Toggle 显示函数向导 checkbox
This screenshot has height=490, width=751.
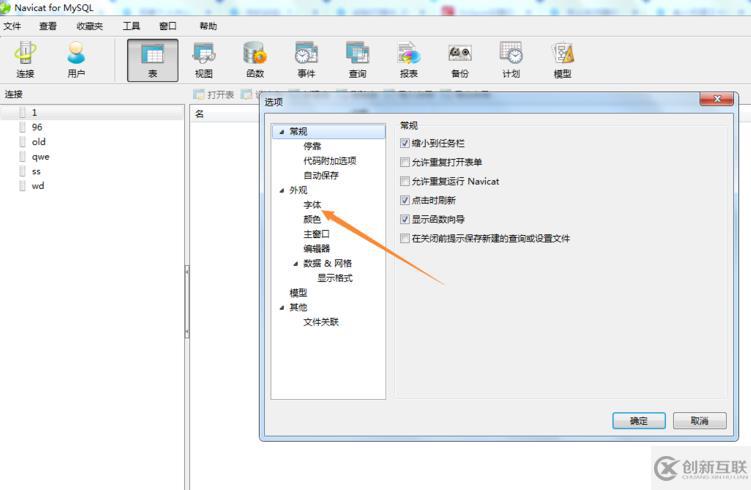(x=405, y=219)
